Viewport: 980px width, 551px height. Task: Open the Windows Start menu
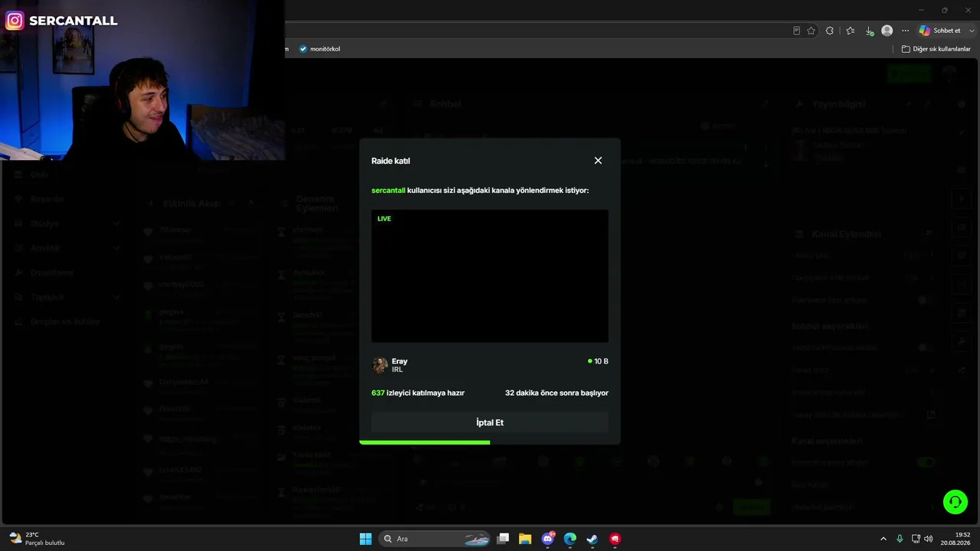[365, 539]
